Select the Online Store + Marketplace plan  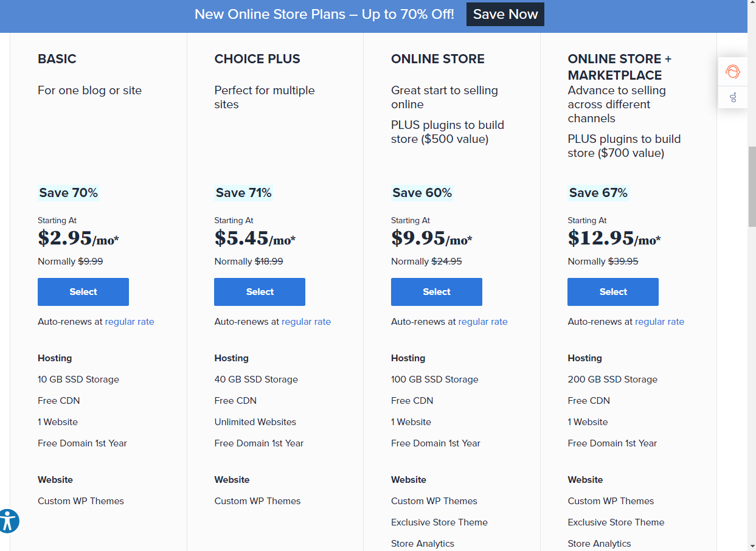612,292
